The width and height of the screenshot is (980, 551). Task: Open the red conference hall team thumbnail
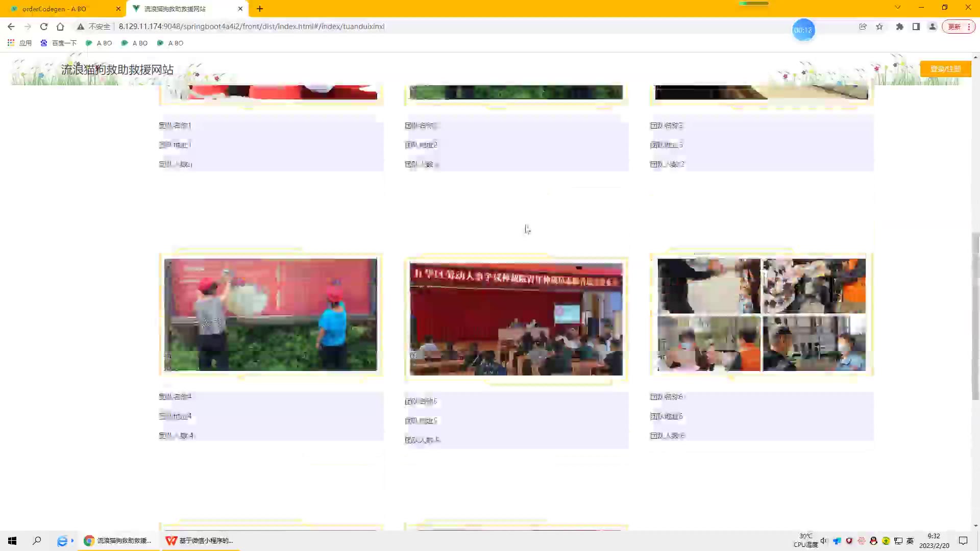coord(516,319)
